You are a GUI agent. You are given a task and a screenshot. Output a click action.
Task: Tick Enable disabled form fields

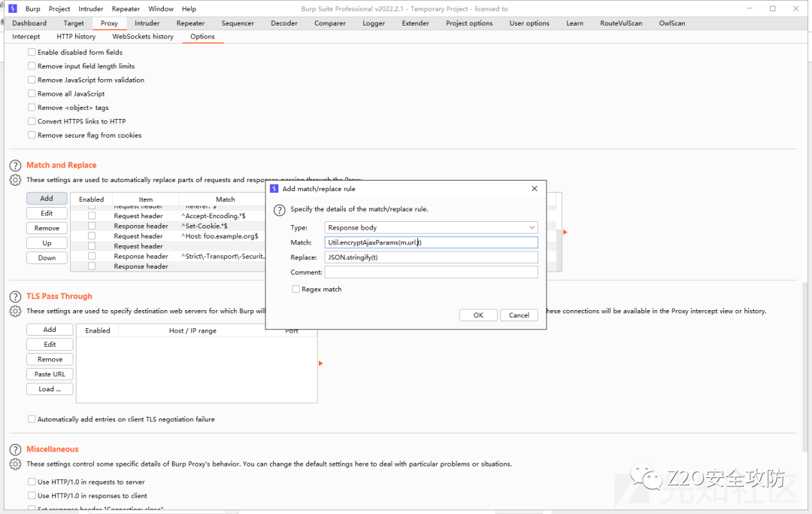tap(32, 53)
